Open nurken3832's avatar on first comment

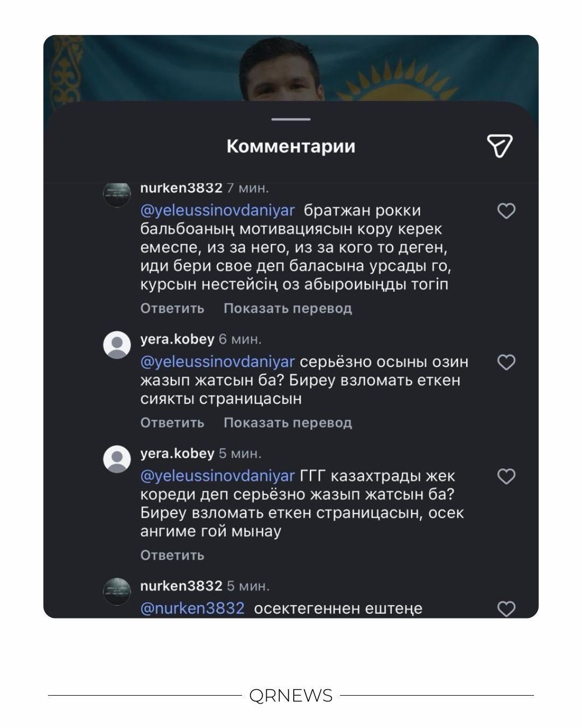(x=117, y=194)
